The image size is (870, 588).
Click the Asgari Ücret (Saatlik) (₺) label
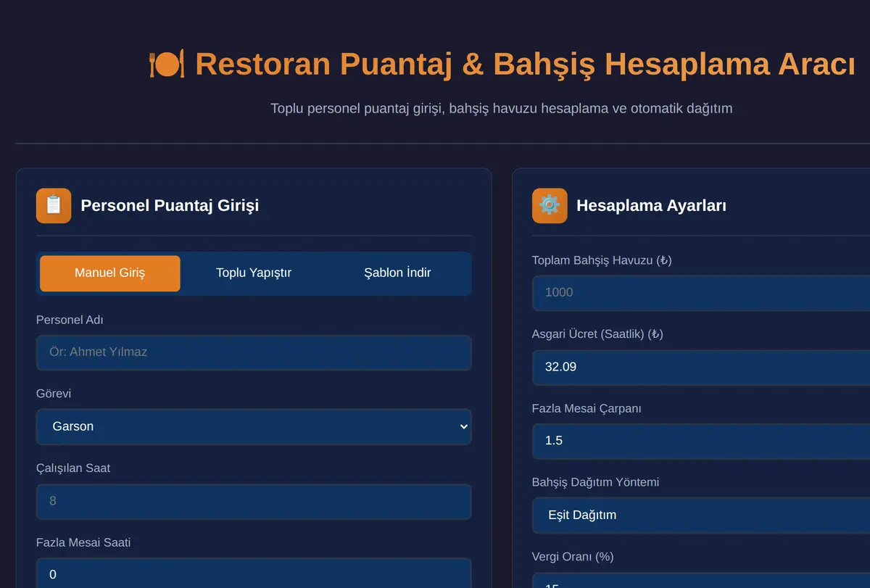597,334
